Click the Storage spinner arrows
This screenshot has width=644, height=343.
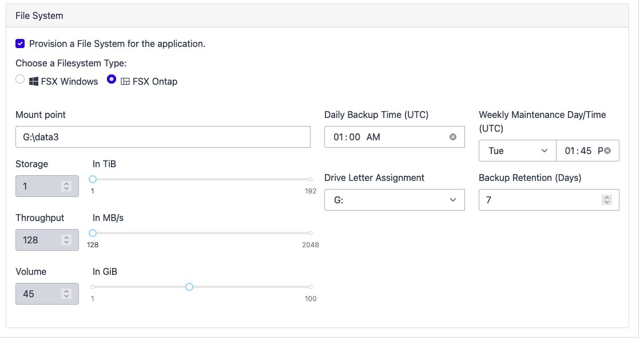pos(66,186)
